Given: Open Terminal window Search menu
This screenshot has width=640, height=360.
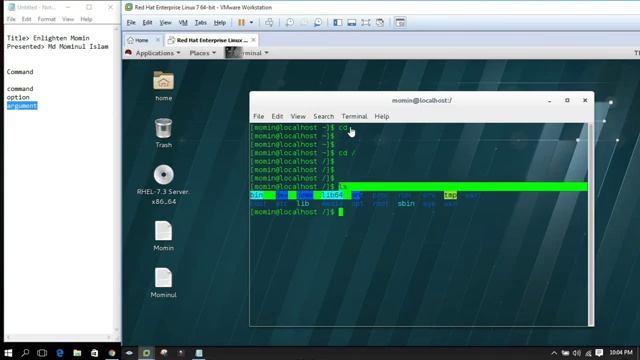Looking at the screenshot, I should pyautogui.click(x=324, y=116).
